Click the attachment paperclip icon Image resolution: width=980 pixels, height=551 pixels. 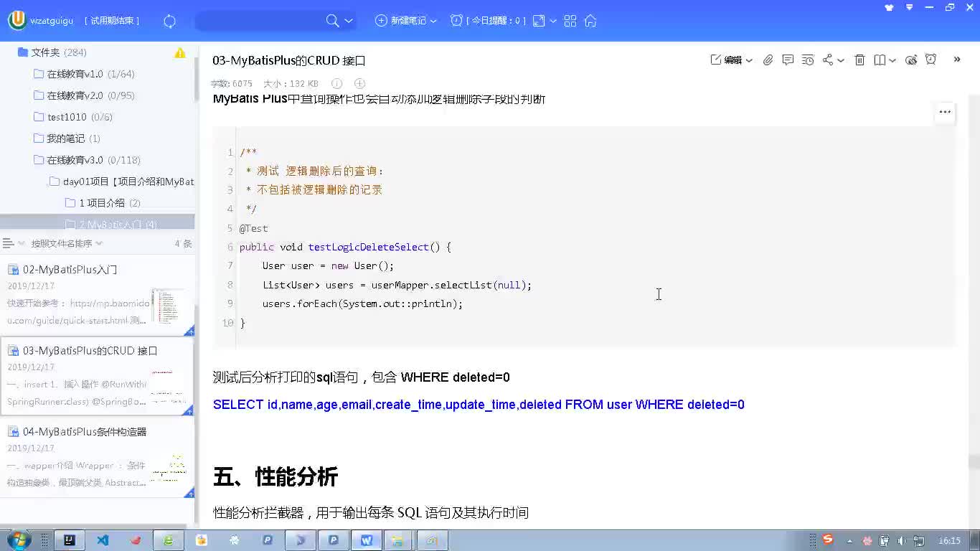point(768,60)
